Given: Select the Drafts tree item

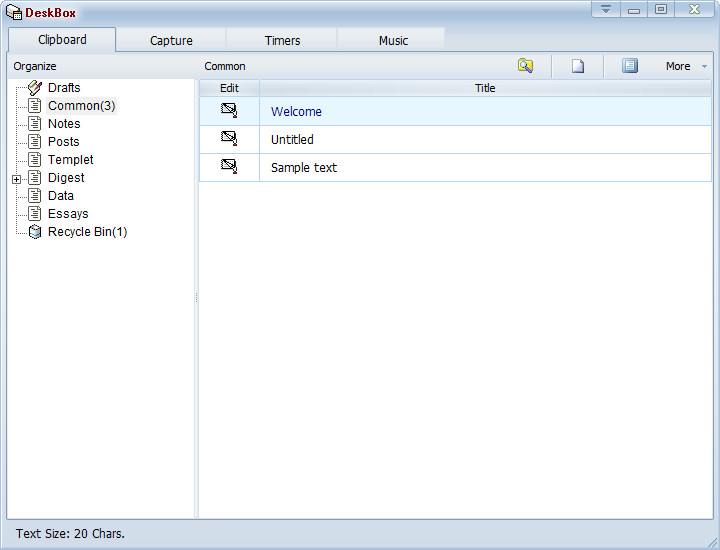Looking at the screenshot, I should coord(64,88).
